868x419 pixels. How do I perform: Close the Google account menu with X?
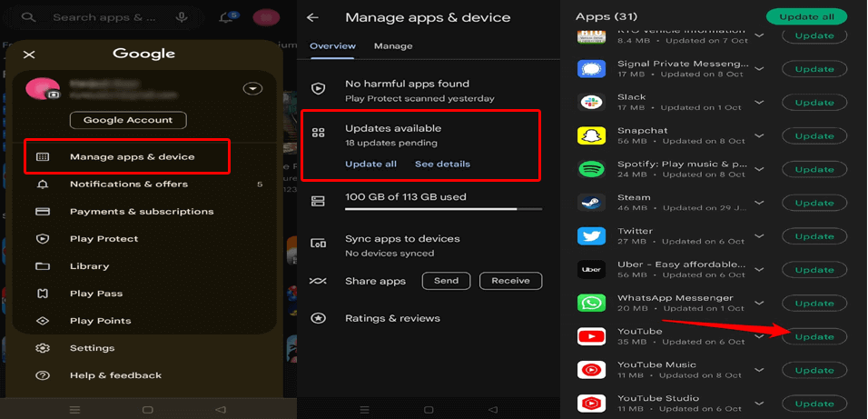(x=29, y=55)
